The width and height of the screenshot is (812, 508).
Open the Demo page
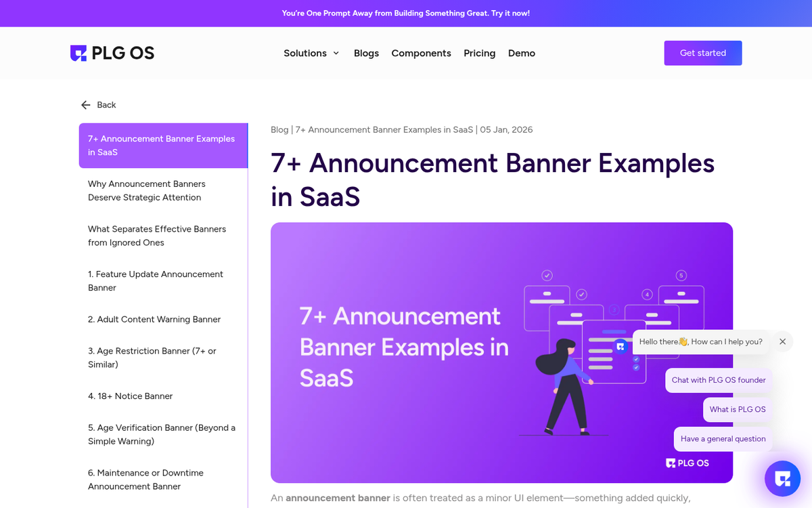pyautogui.click(x=521, y=53)
